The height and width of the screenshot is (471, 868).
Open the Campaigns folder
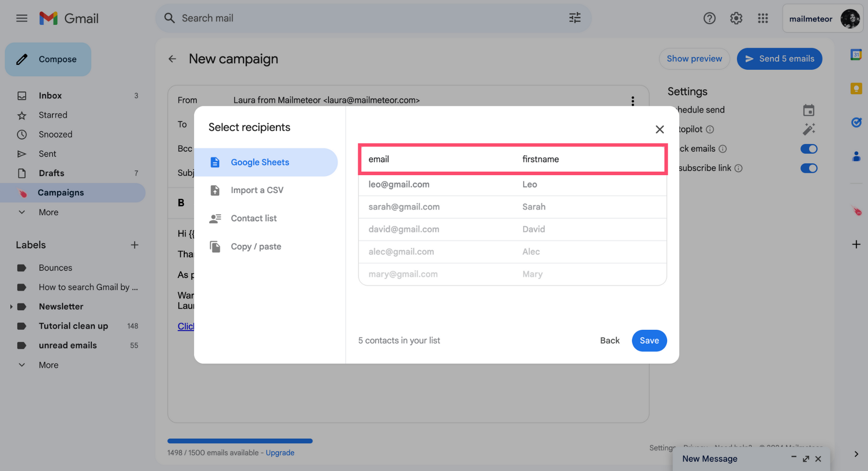pyautogui.click(x=74, y=193)
